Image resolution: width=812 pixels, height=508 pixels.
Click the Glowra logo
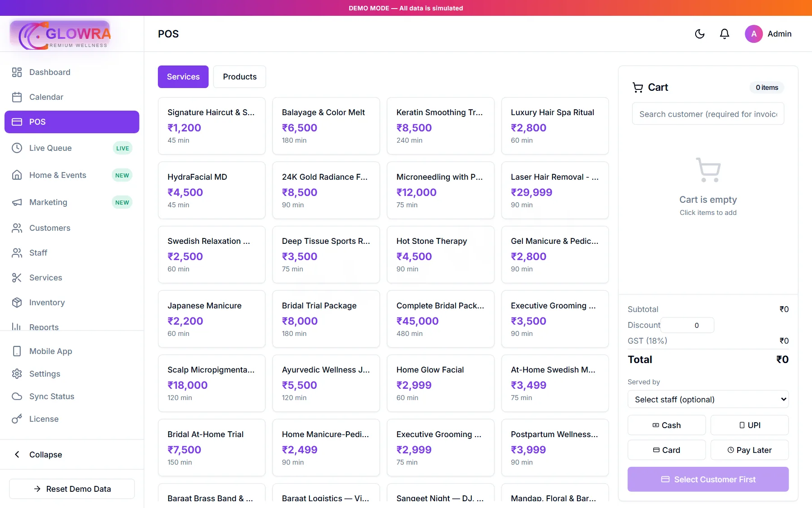click(60, 35)
